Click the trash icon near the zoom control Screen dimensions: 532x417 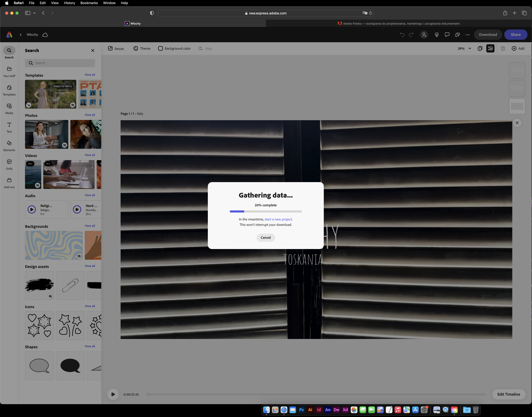[503, 48]
